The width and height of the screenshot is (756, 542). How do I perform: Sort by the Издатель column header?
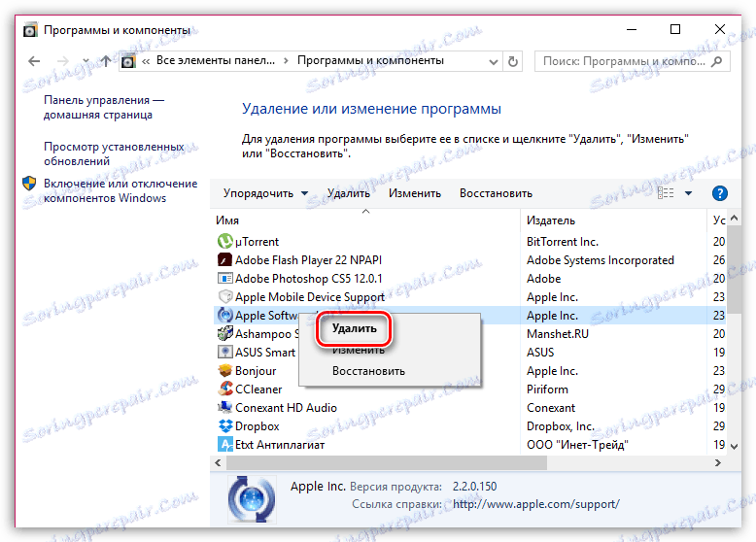(551, 220)
